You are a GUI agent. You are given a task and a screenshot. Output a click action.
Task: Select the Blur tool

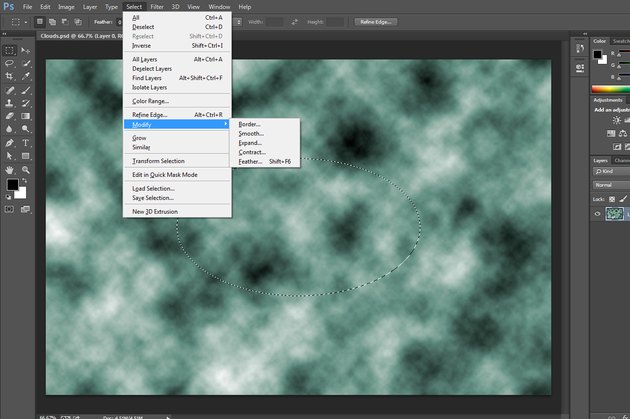point(10,129)
